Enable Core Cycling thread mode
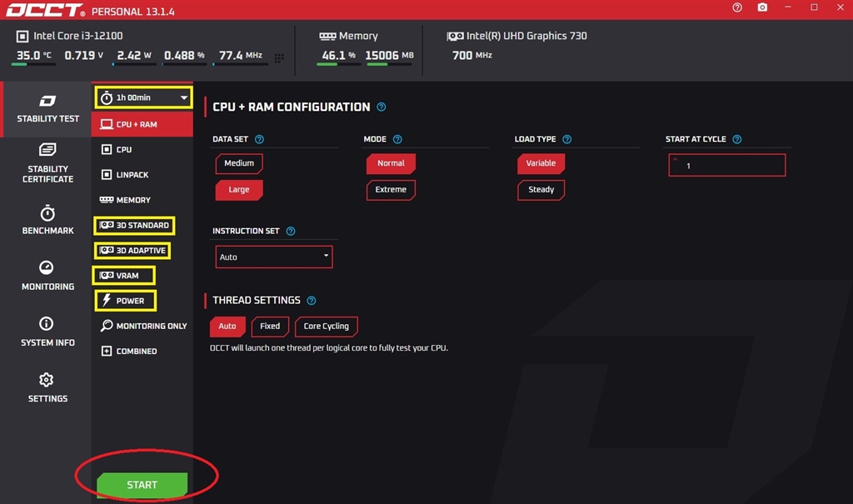853x504 pixels. tap(327, 327)
